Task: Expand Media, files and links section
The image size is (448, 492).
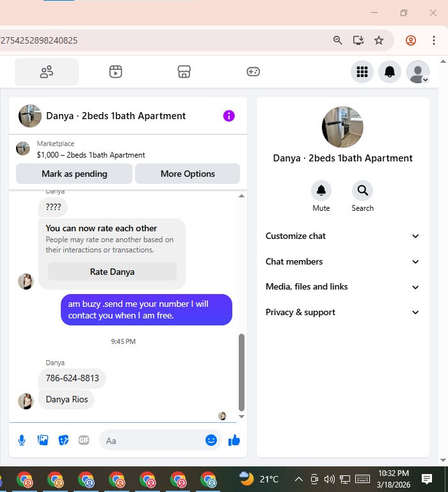Action: point(342,287)
